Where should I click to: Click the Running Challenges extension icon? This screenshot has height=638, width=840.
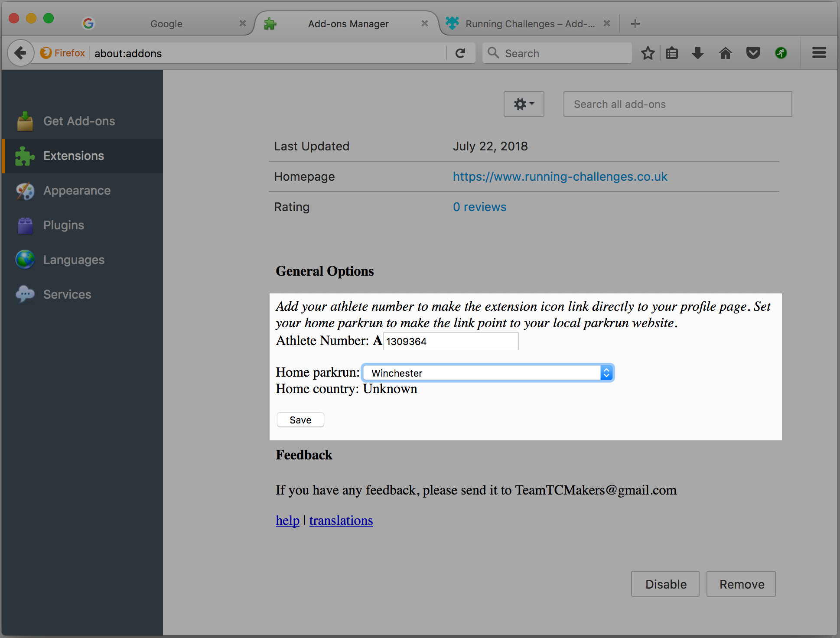tap(781, 53)
